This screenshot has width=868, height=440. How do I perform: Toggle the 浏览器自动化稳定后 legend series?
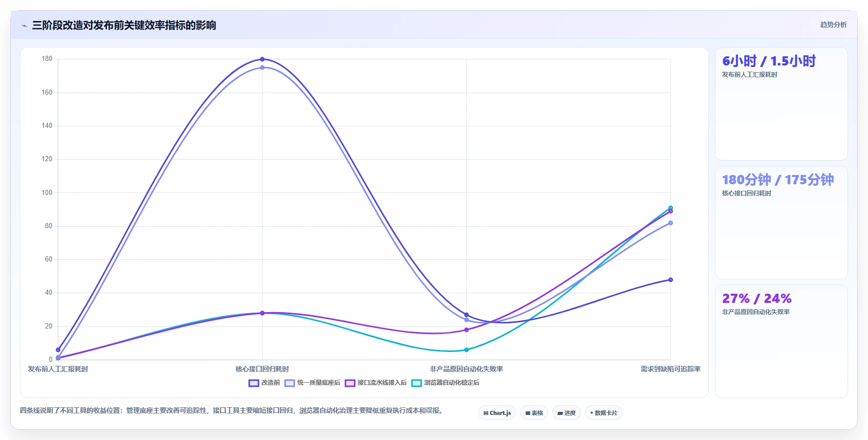click(x=445, y=383)
